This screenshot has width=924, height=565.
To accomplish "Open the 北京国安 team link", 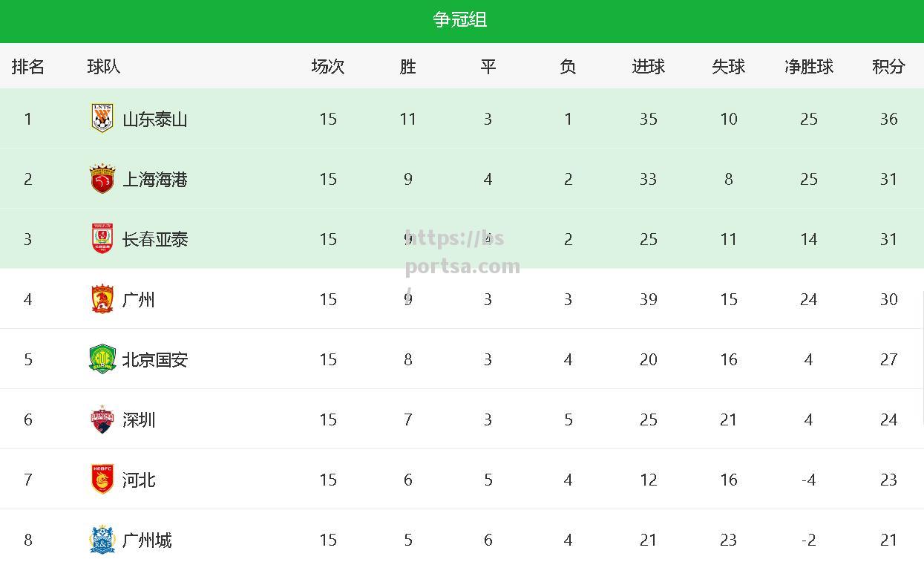I will click(155, 359).
